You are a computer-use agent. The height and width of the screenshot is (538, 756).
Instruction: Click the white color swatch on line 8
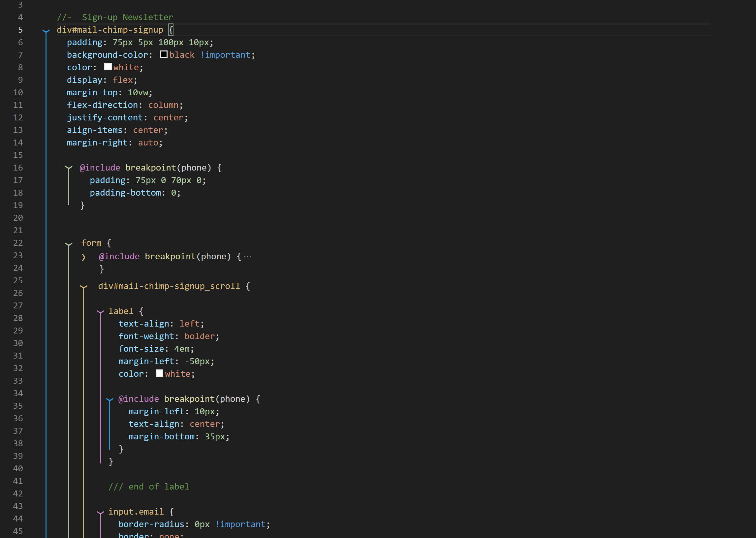coord(108,67)
